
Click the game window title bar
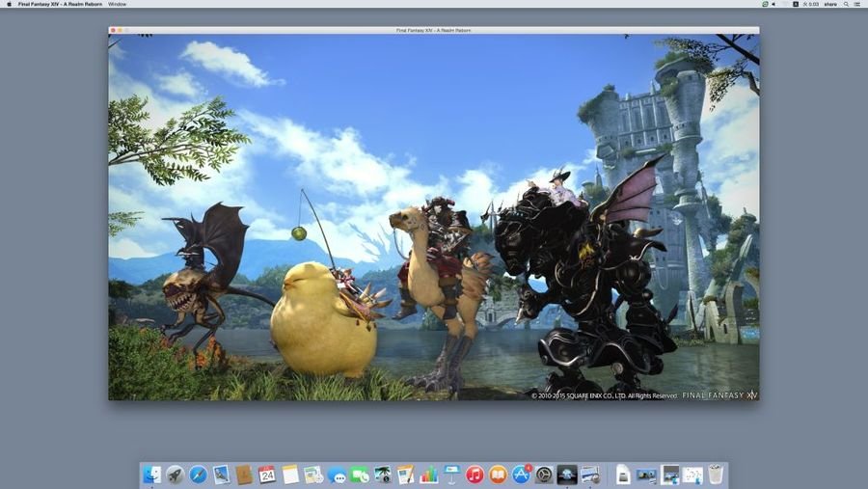click(433, 30)
